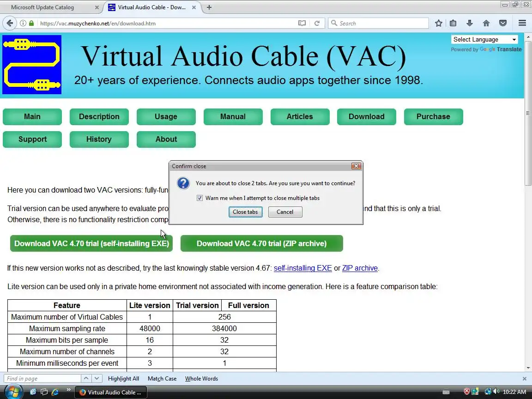
Task: Launch Internet Explorer from quick launch
Action: (55, 392)
